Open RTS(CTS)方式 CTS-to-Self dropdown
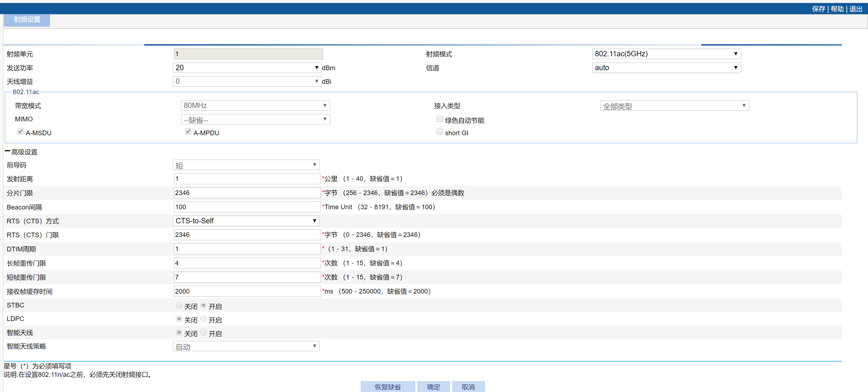868x392 pixels. tap(246, 221)
